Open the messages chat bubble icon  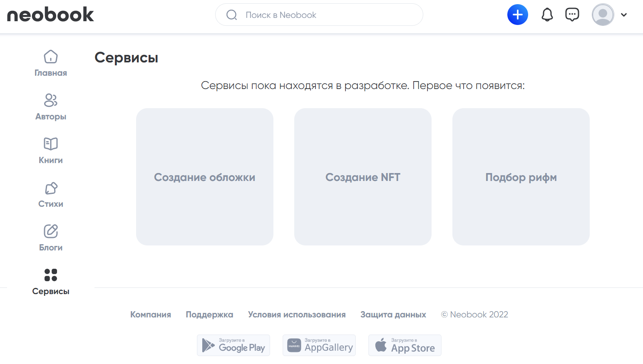572,15
